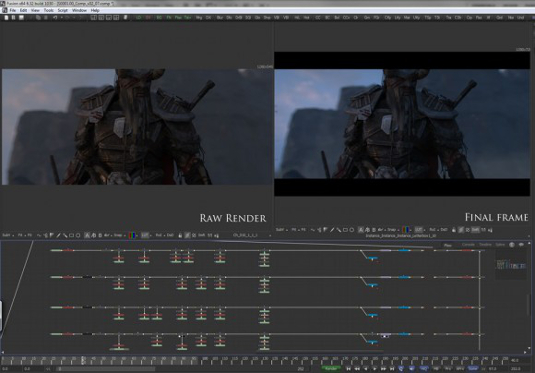This screenshot has height=373, width=535.
Task: Select the rectangle mask tool in right viewer toolbar
Action: 345,230
